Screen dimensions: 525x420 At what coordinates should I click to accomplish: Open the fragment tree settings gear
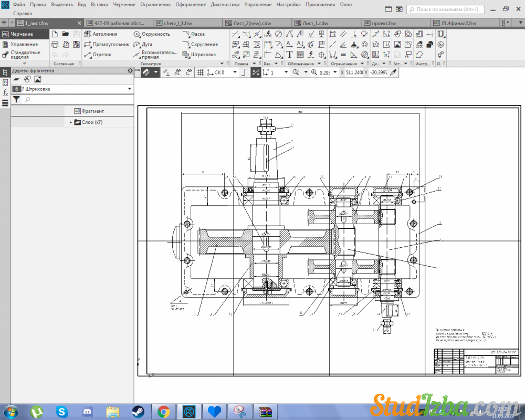(130, 70)
